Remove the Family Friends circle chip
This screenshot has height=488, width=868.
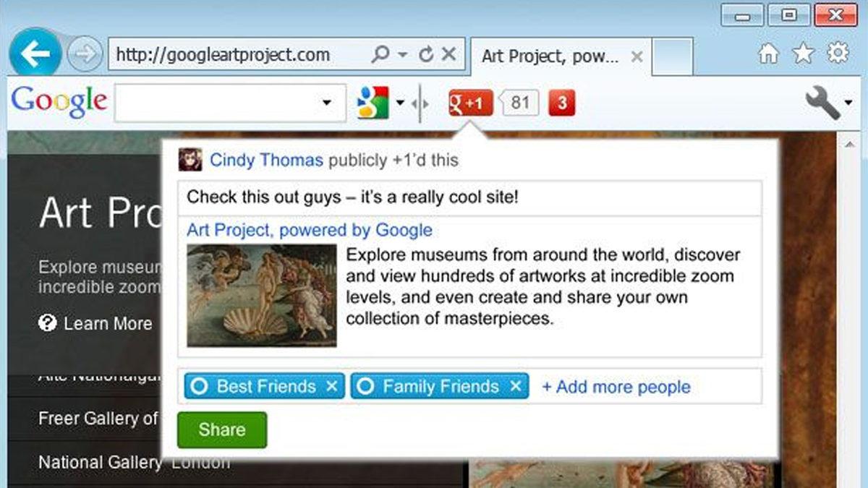pos(515,387)
